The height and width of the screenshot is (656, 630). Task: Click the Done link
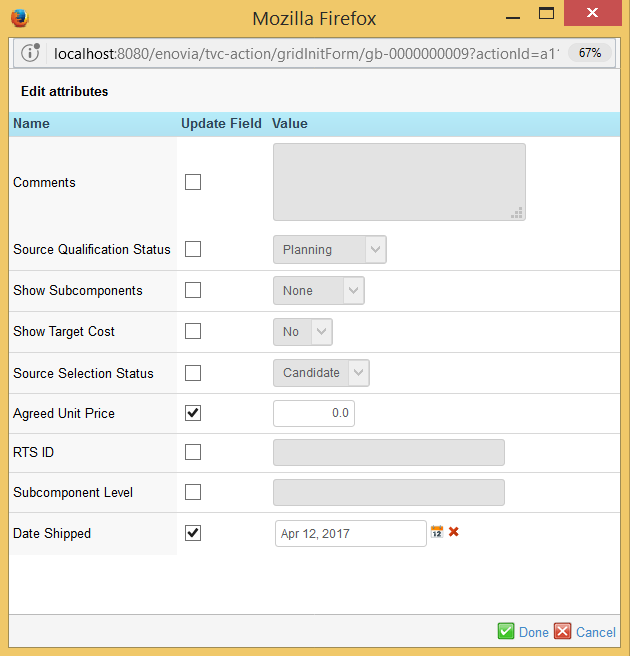pyautogui.click(x=533, y=632)
